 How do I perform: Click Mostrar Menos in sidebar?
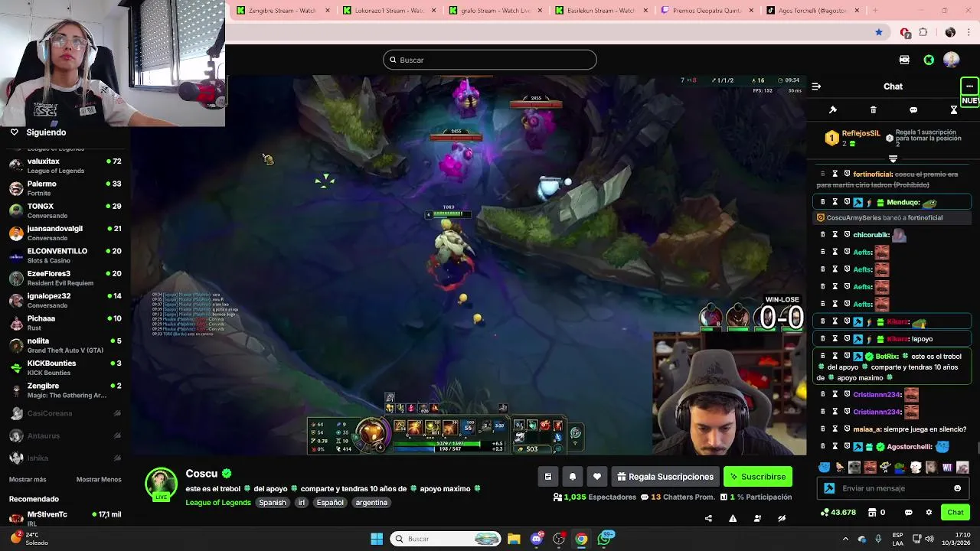[x=99, y=479]
